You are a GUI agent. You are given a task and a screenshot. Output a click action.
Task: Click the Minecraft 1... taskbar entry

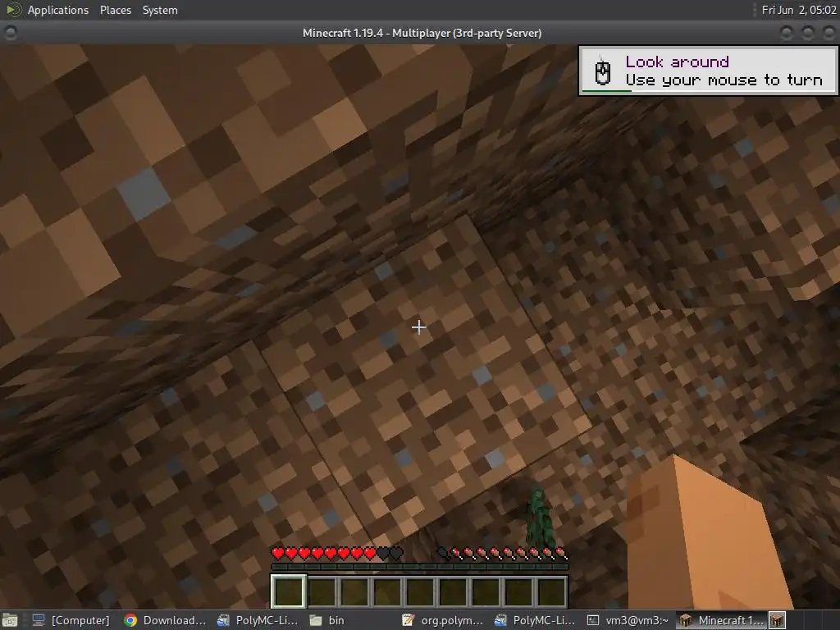point(721,620)
